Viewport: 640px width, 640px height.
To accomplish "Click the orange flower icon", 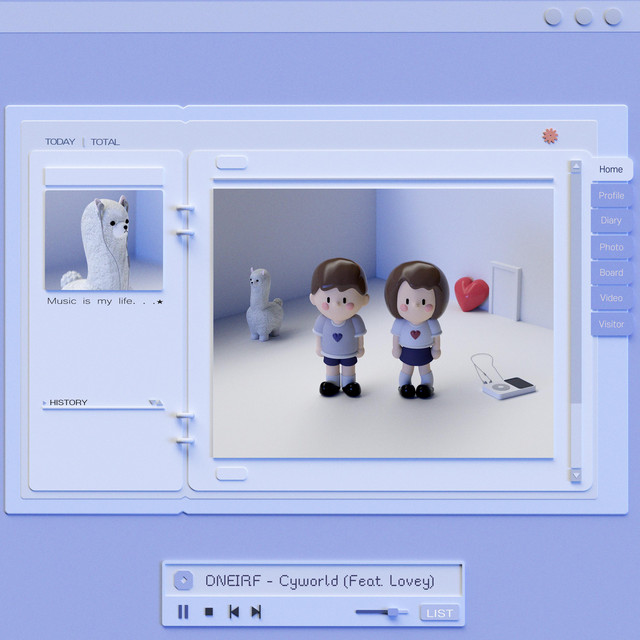I will (x=549, y=136).
